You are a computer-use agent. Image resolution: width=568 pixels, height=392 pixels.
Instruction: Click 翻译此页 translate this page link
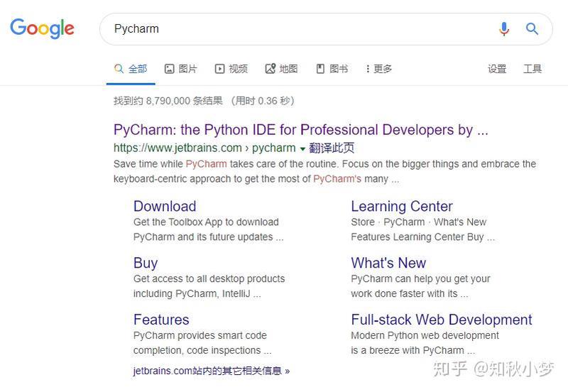coord(332,148)
